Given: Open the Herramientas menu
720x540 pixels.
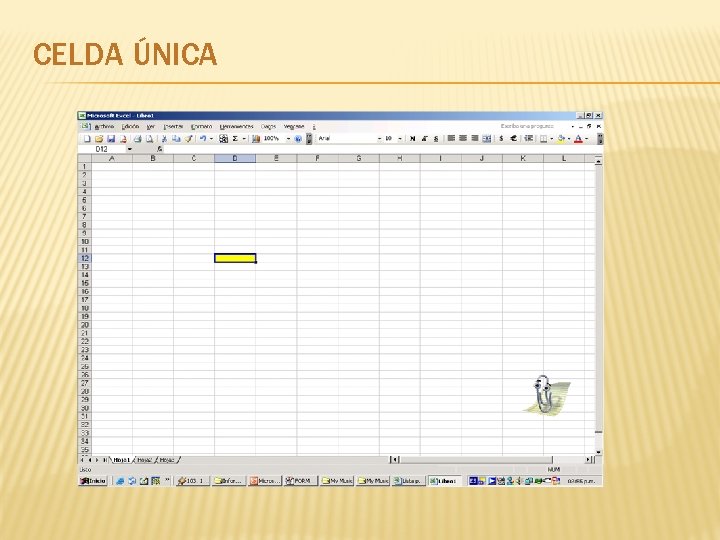Looking at the screenshot, I should (236, 126).
